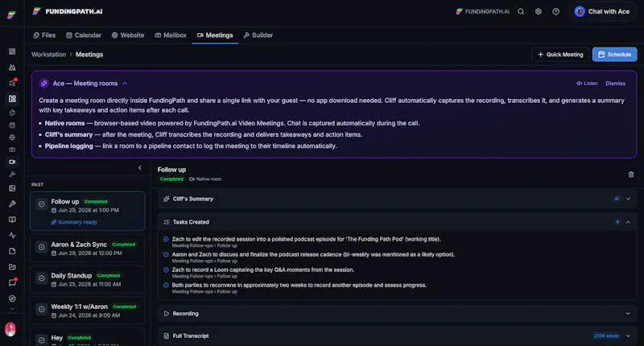
Task: Click the folder icon in the left sidebar
Action: click(x=12, y=267)
